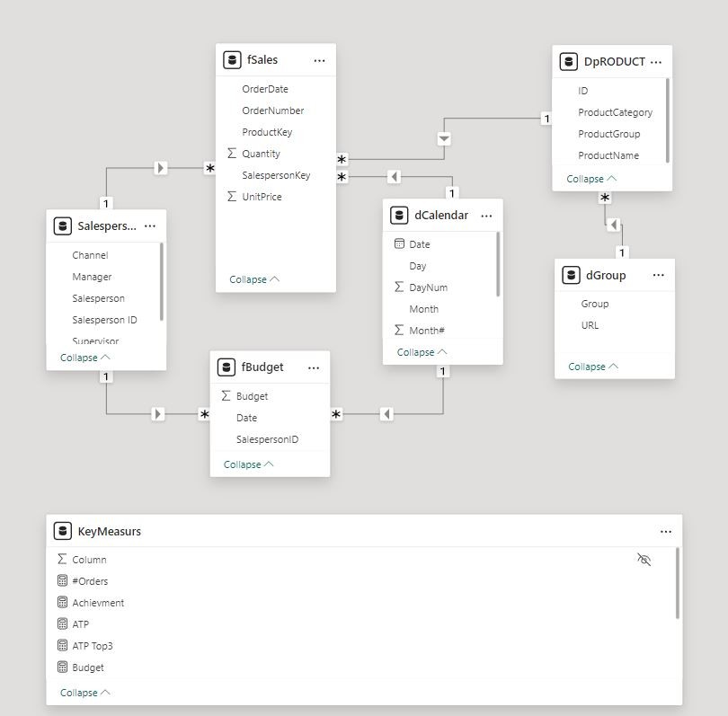The width and height of the screenshot is (728, 716).
Task: Select the SalespersonKey field in fSales
Action: click(x=276, y=175)
